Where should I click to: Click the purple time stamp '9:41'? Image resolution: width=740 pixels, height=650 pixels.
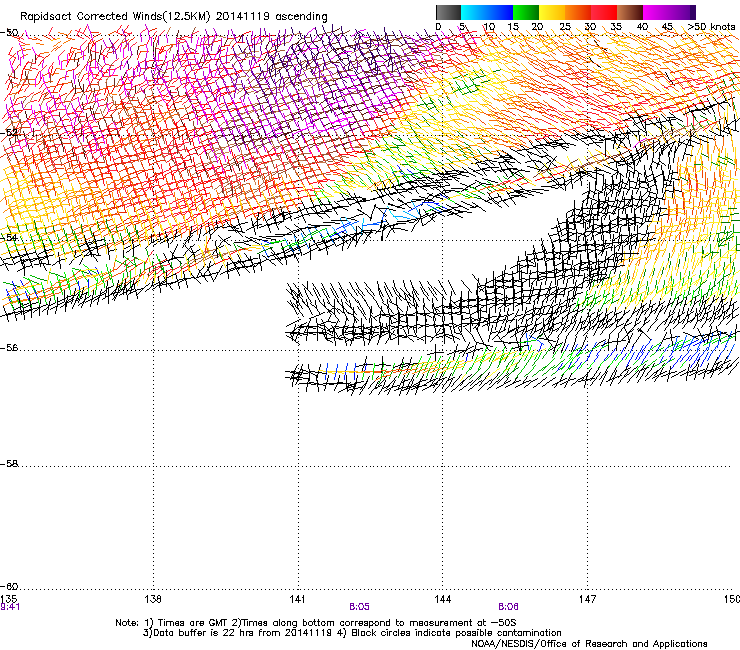pyautogui.click(x=10, y=607)
